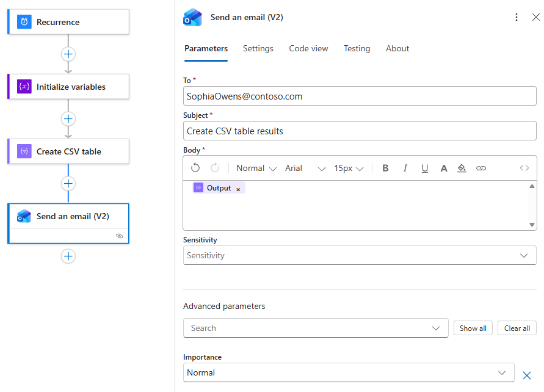Open the Code view tab

click(x=308, y=49)
